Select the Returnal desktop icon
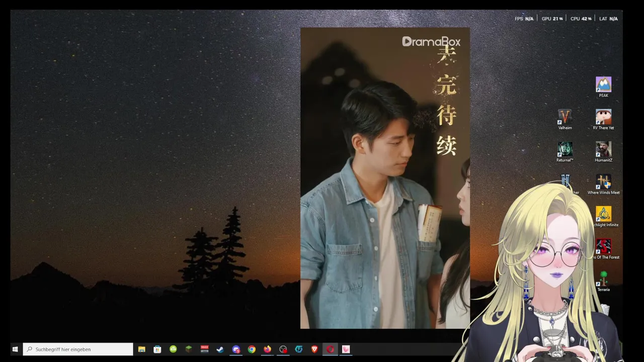Viewport: 644px width, 362px height. click(565, 152)
